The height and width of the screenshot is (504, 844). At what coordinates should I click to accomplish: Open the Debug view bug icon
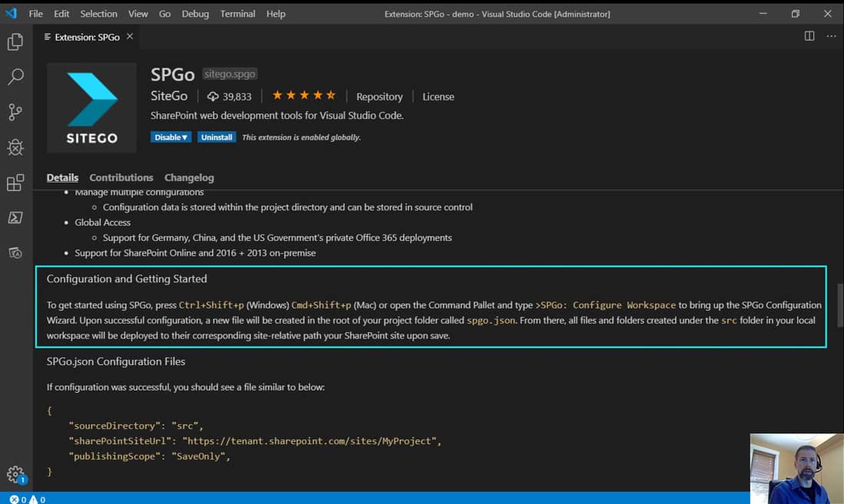[x=15, y=147]
